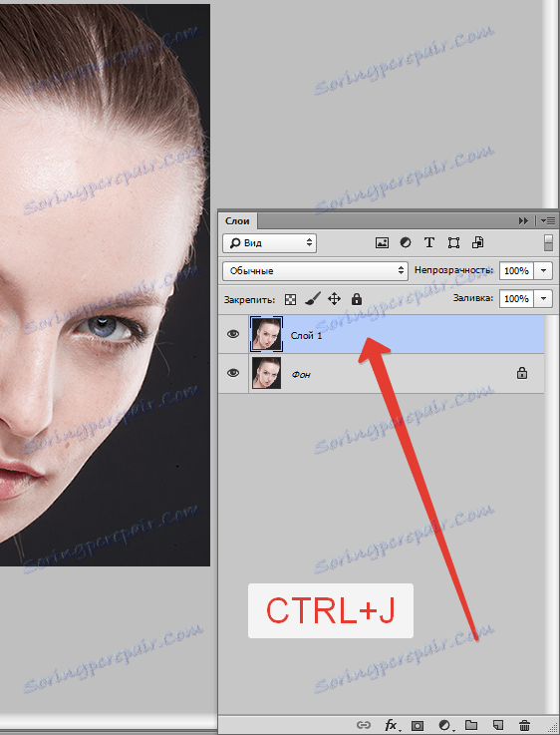Filter for shape layers icon
The image size is (560, 735).
[x=453, y=242]
